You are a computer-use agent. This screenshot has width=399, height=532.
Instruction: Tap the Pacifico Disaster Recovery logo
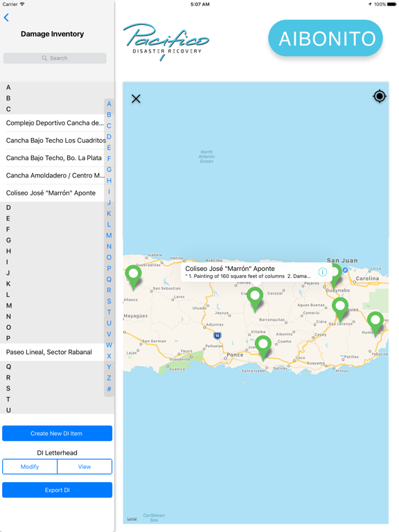click(x=166, y=42)
